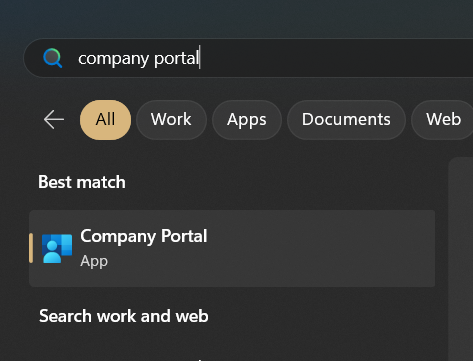Click the word "company" in search query
The height and width of the screenshot is (361, 473).
[113, 59]
